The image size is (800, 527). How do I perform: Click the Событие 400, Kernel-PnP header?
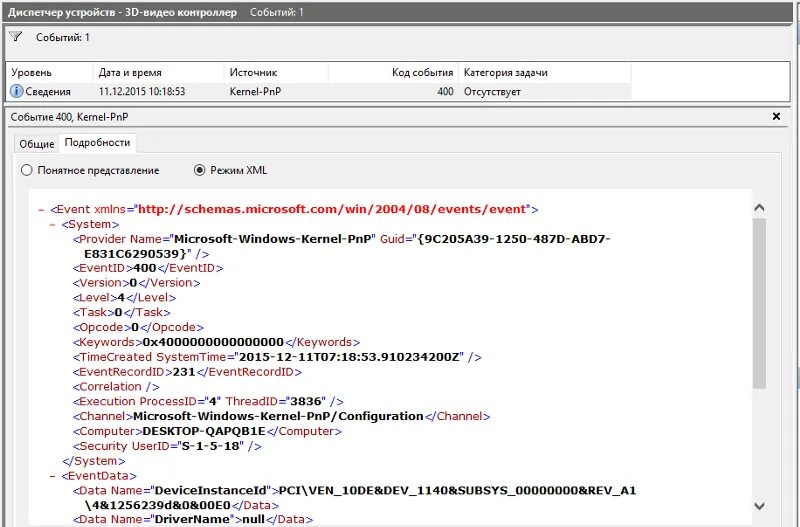69,117
